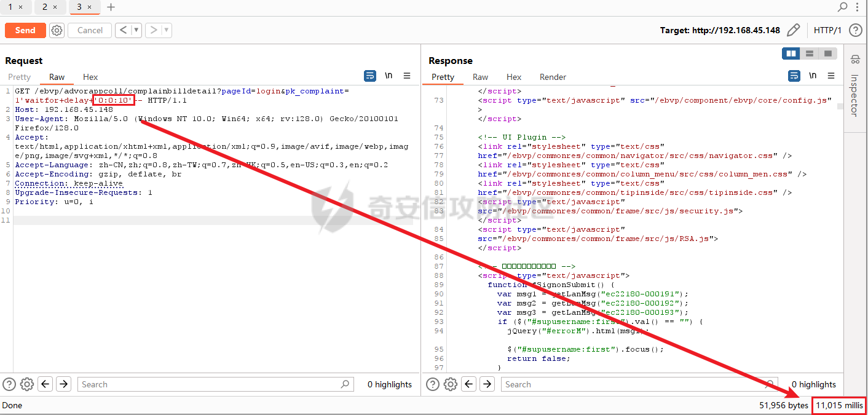Go back to previous request in history
The width and height of the screenshot is (868, 415).
(123, 30)
